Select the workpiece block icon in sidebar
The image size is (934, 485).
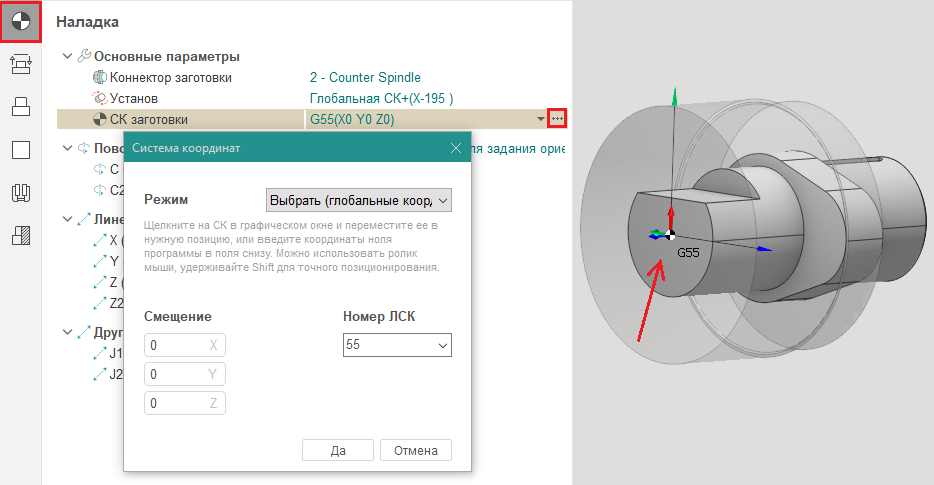pos(21,107)
